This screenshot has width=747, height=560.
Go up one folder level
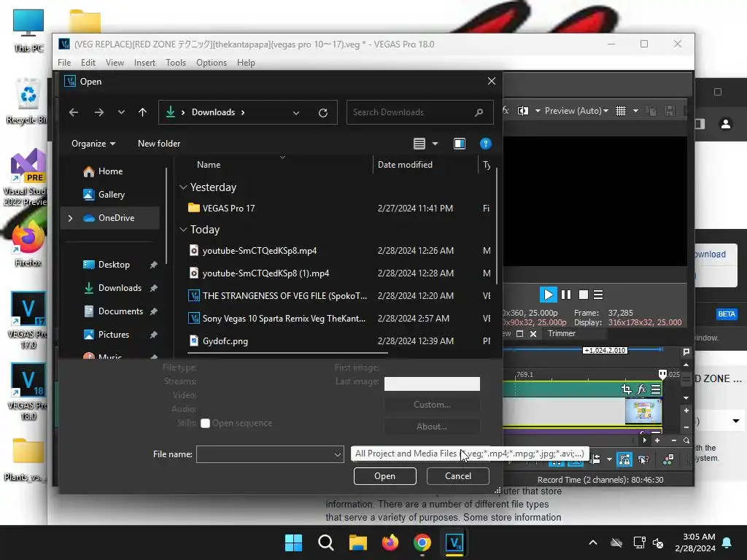coord(142,112)
